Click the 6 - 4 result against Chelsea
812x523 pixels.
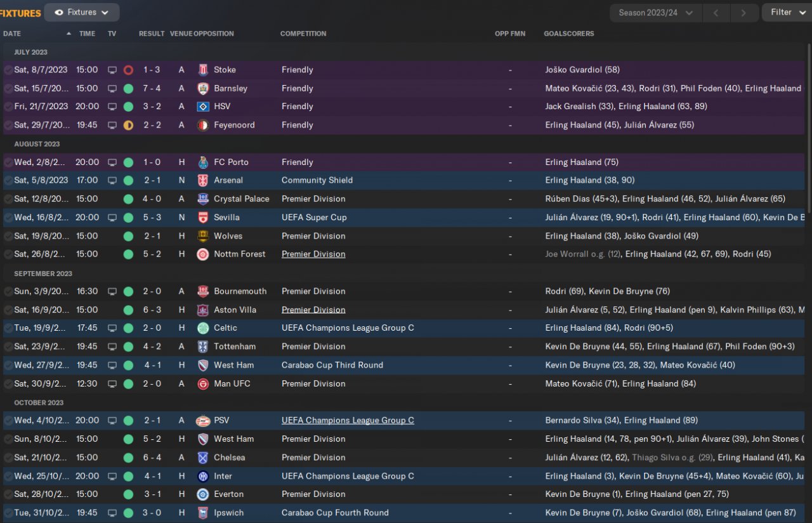[x=152, y=457]
